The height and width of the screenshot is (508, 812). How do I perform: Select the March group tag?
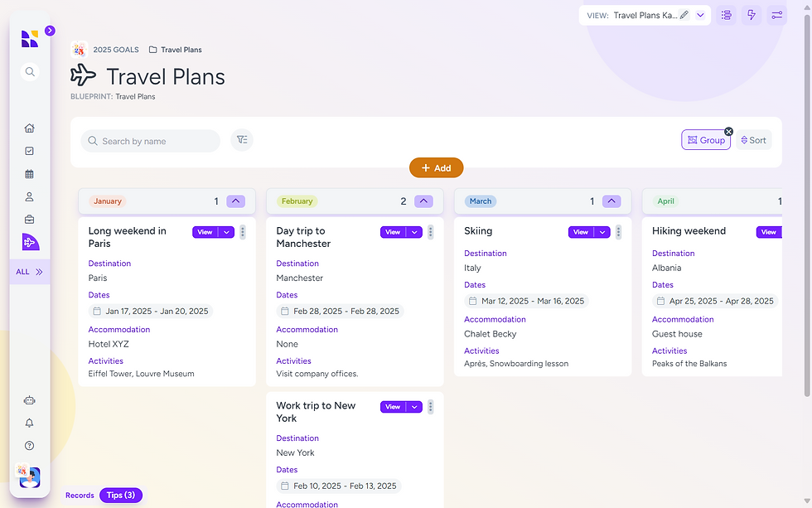(481, 201)
